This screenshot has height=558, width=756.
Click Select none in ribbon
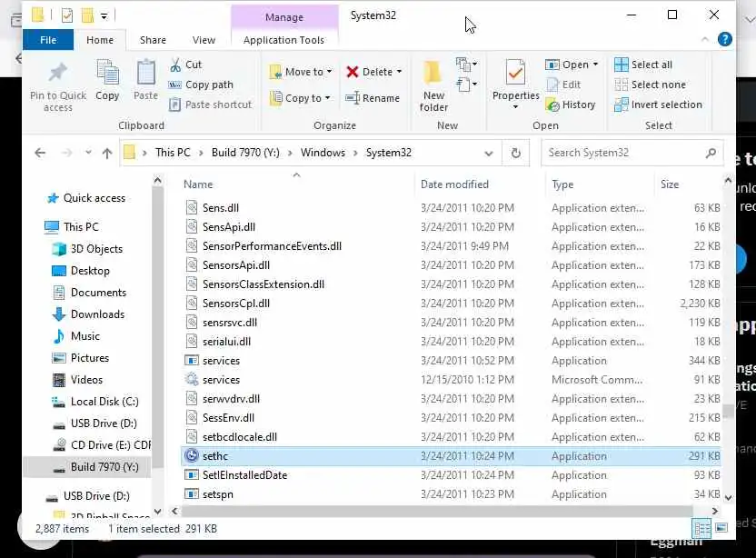[x=650, y=85]
